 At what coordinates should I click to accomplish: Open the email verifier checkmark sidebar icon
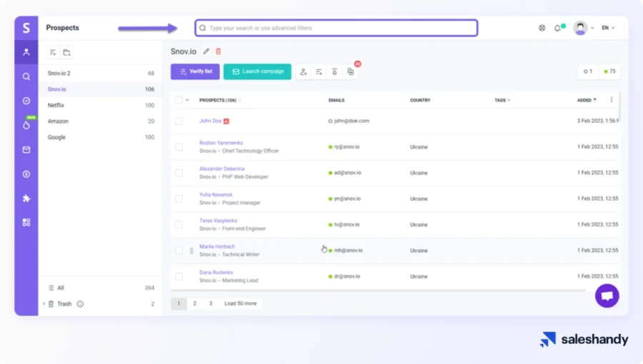pyautogui.click(x=26, y=101)
